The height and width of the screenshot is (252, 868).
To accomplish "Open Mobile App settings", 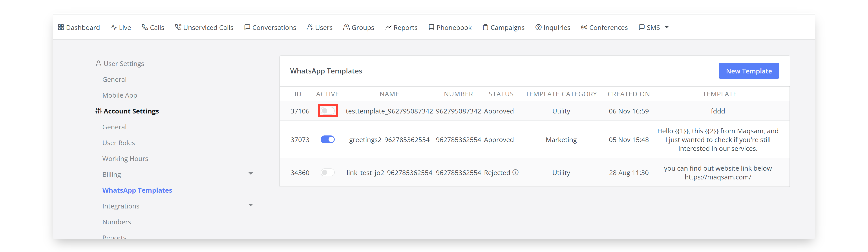I will (x=120, y=95).
